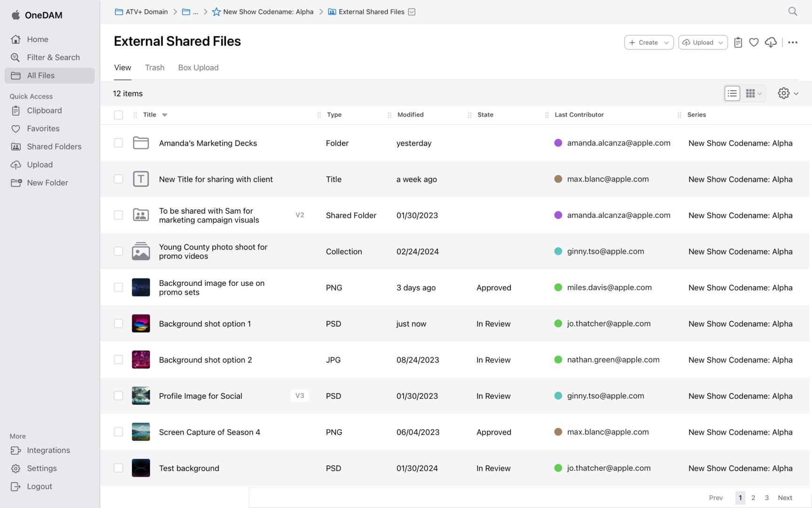This screenshot has width=812, height=508.
Task: Open the Box Upload tab
Action: [198, 67]
